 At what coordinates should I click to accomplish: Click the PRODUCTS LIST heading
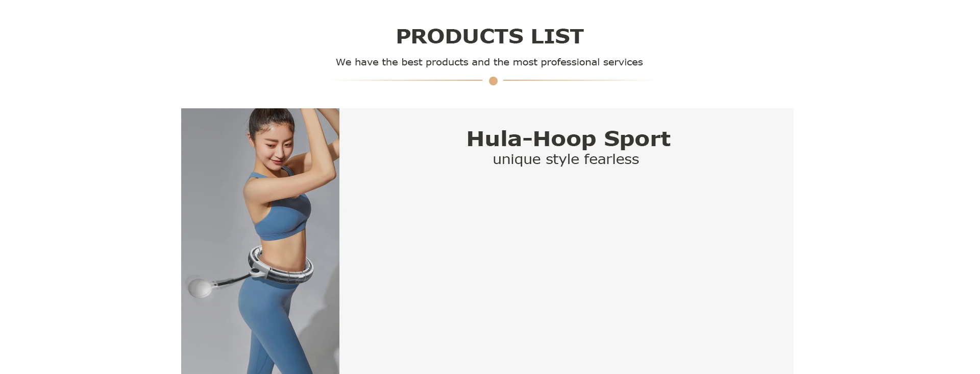click(x=489, y=36)
